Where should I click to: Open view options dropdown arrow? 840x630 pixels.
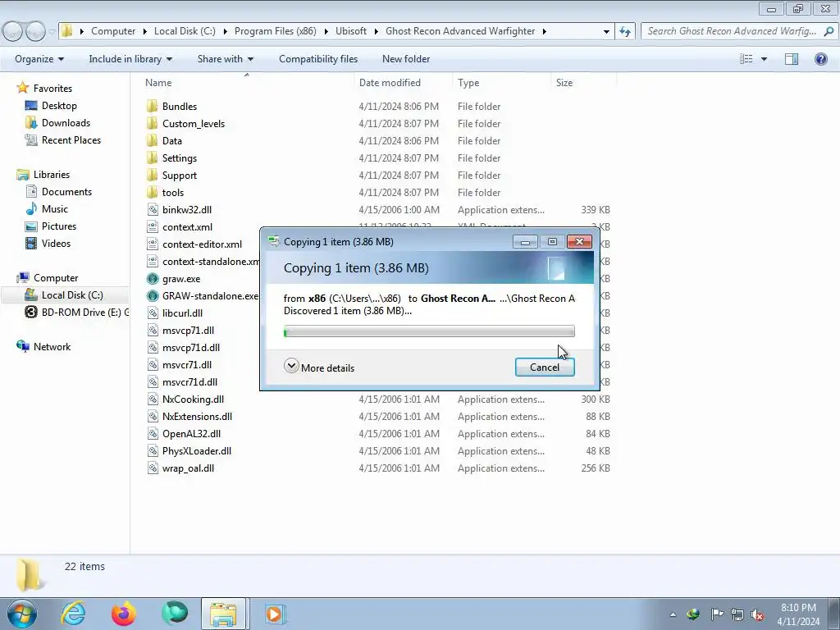click(764, 59)
